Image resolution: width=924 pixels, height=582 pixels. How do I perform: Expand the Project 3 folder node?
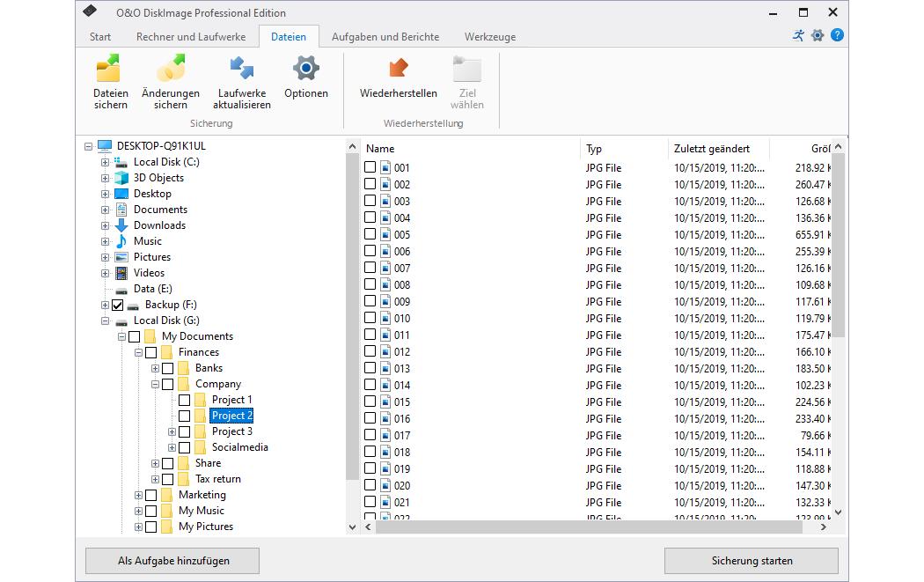[172, 431]
